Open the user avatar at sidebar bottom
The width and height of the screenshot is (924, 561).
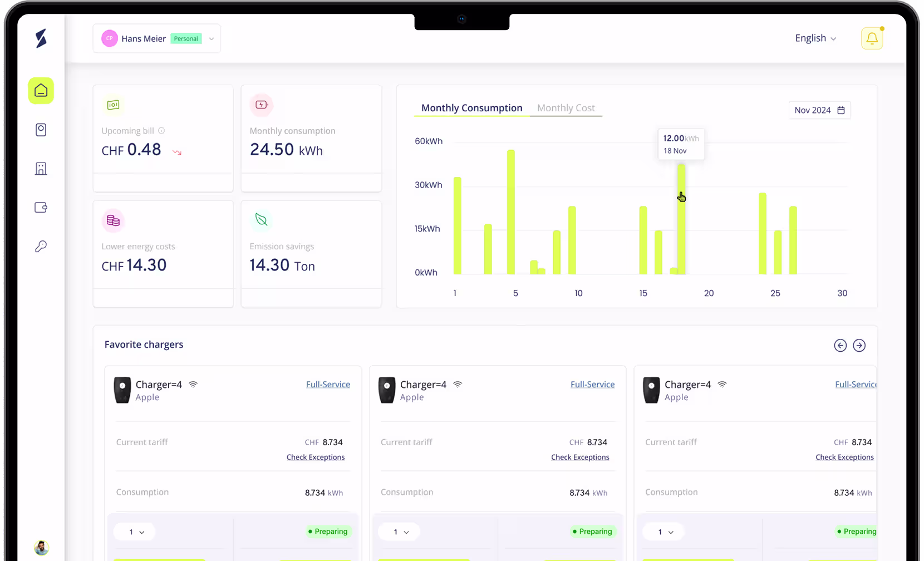coord(41,548)
